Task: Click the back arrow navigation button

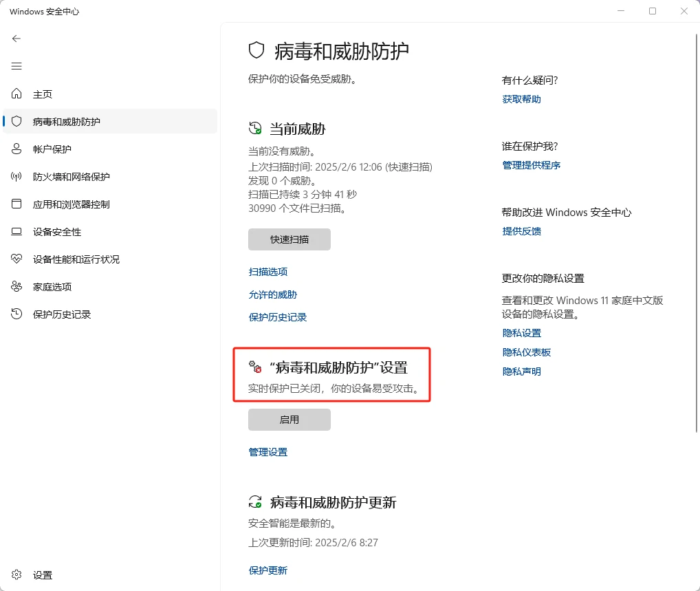Action: (17, 39)
